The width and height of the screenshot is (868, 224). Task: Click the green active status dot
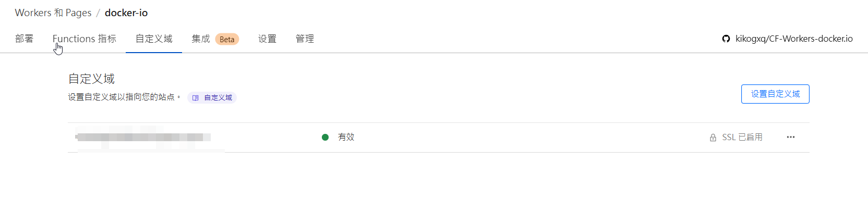[x=325, y=137]
